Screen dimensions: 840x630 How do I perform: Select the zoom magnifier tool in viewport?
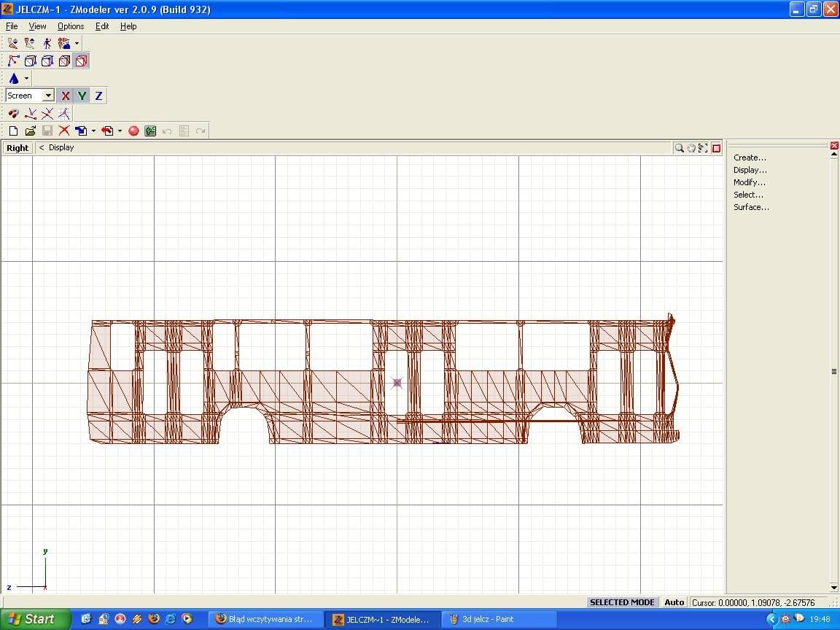coord(679,148)
